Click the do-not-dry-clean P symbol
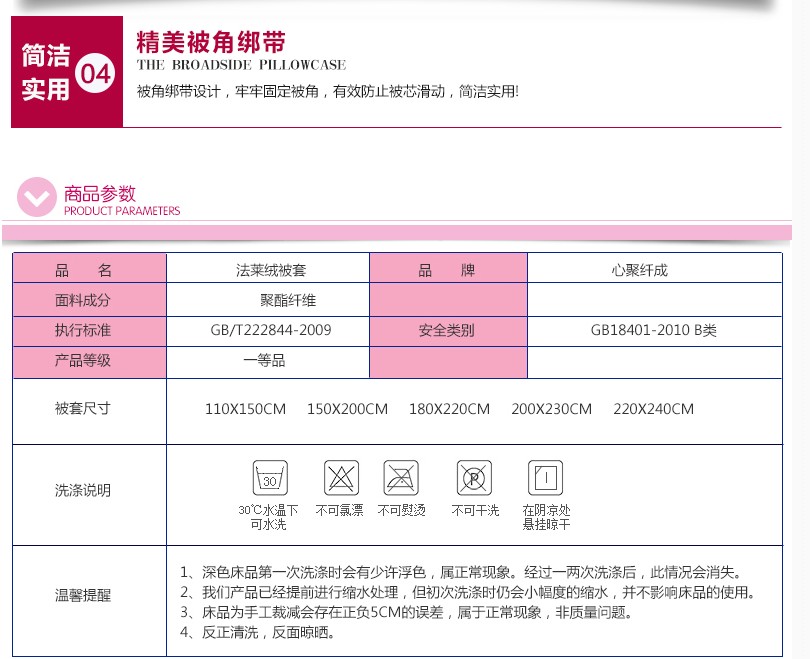 pos(474,478)
